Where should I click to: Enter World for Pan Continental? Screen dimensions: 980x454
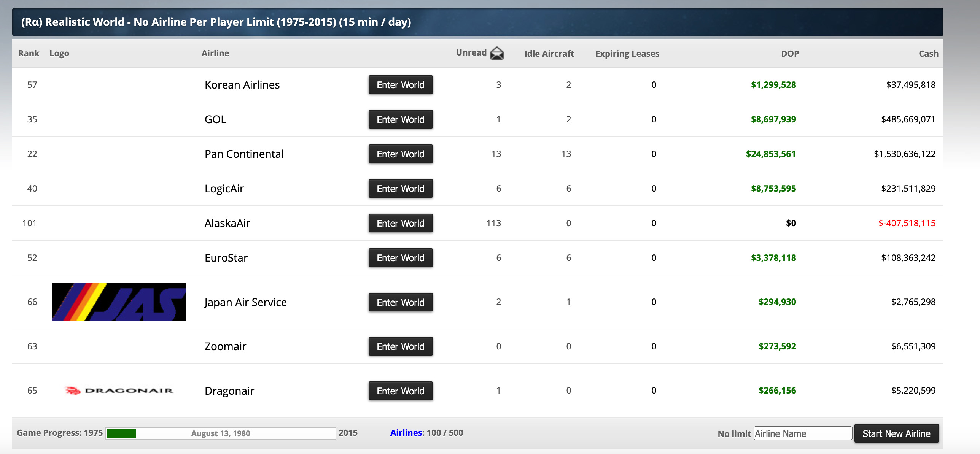[401, 154]
